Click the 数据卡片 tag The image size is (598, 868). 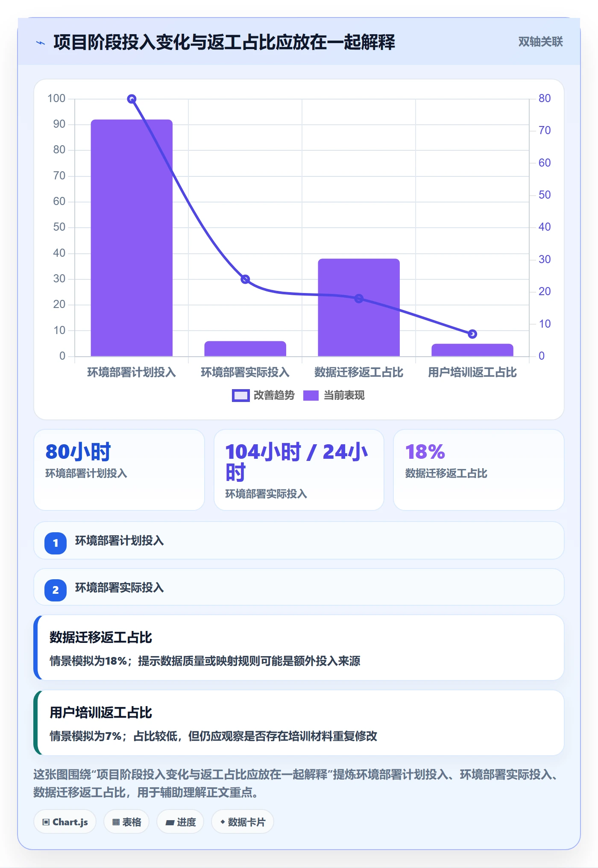tap(242, 822)
